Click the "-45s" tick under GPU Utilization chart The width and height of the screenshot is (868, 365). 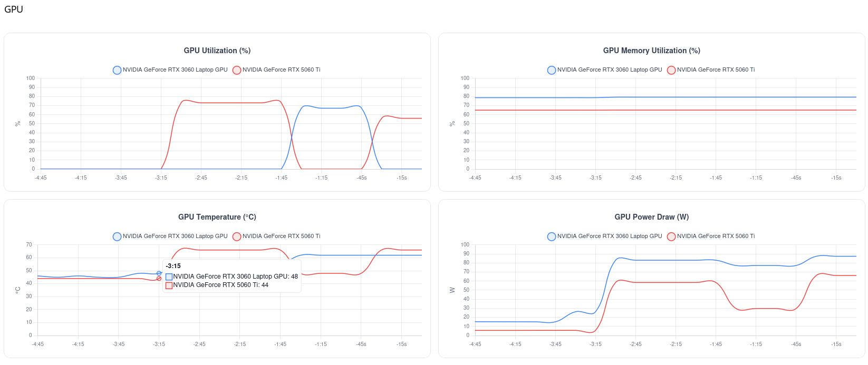click(361, 178)
